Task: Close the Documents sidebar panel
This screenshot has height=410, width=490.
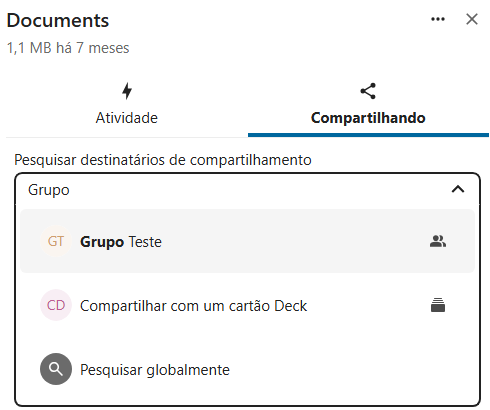Action: coord(472,19)
